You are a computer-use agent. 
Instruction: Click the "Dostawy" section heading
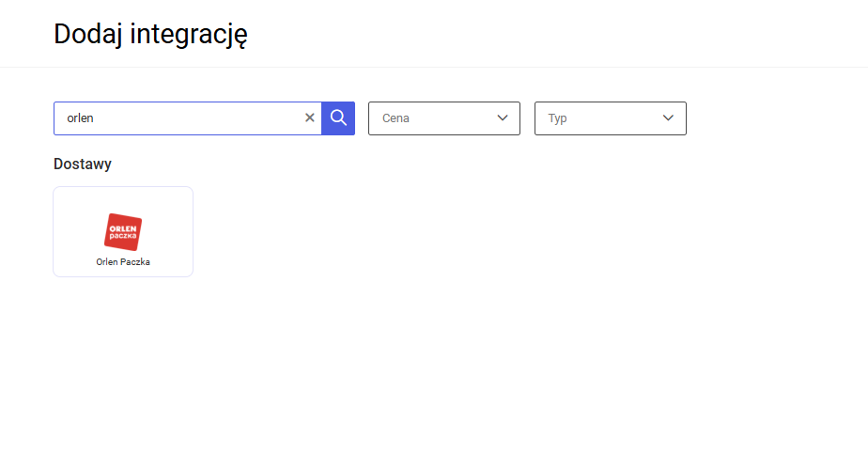83,164
